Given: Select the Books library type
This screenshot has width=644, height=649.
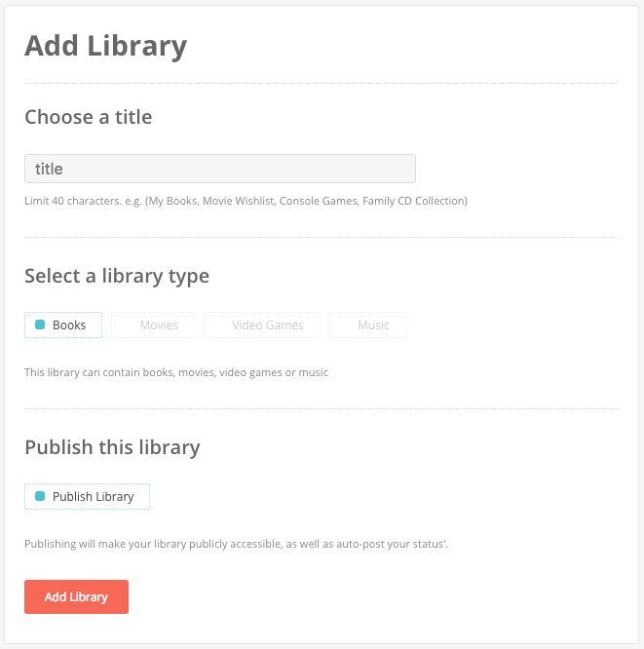Looking at the screenshot, I should 63,325.
